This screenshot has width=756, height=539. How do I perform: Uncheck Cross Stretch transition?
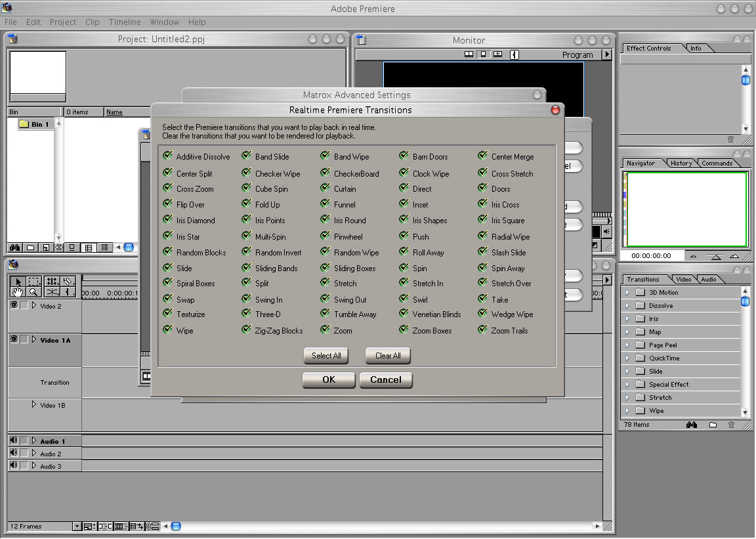482,172
